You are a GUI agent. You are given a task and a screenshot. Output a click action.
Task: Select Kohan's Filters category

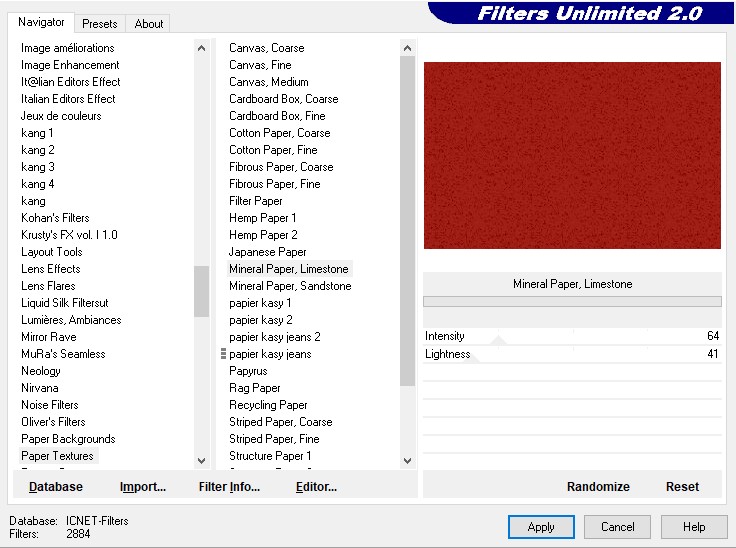click(x=55, y=217)
